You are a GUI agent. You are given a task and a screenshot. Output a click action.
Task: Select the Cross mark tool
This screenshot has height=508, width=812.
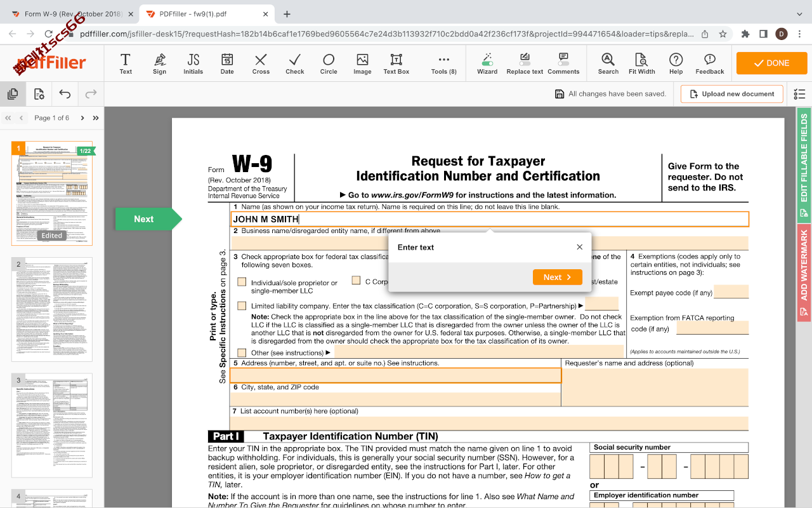pos(261,63)
